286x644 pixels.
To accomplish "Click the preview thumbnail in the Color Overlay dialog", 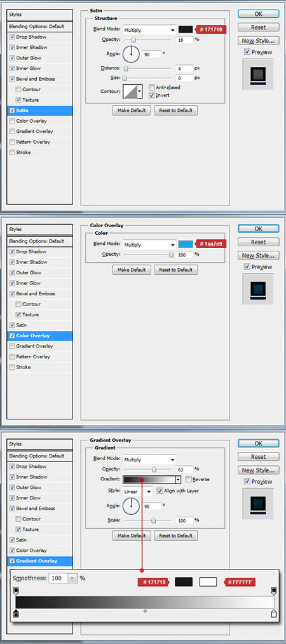I will coord(258,289).
